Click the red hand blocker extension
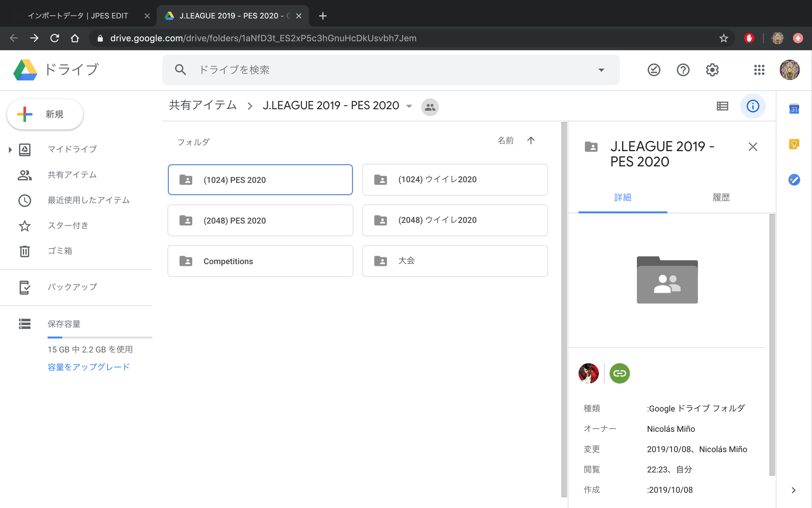This screenshot has height=508, width=812. click(x=749, y=38)
